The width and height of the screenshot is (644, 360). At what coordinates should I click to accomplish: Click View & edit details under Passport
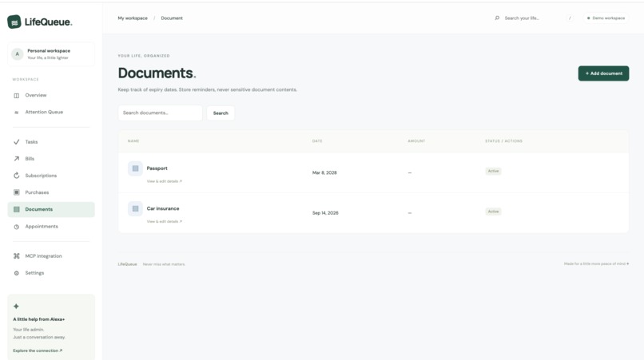pyautogui.click(x=165, y=181)
